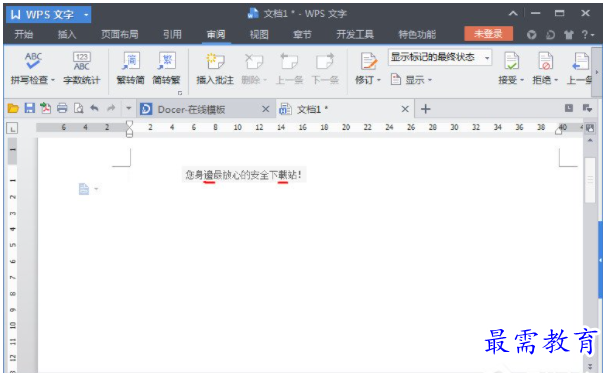
Task: Toggle 修订 track changes button
Action: [x=368, y=68]
